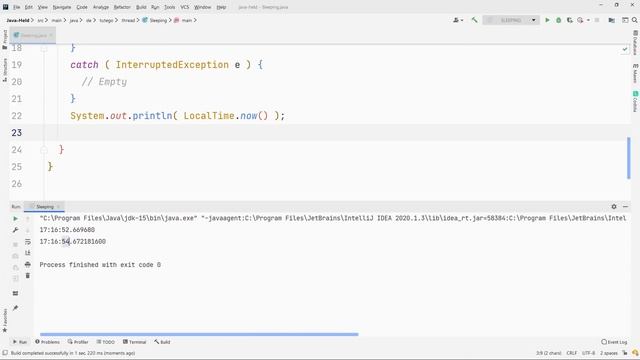Open Run panel settings gear
Screen dimensions: 640x360
click(614, 207)
